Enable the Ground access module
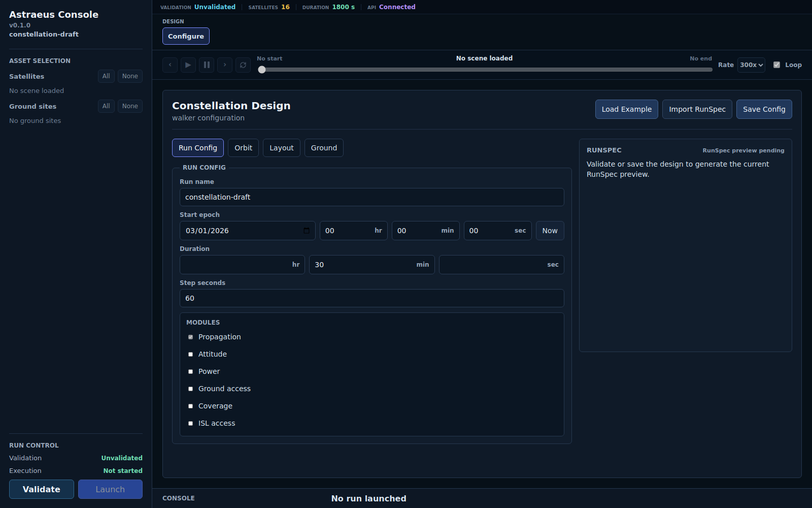Viewport: 812px width, 508px height. coord(191,389)
